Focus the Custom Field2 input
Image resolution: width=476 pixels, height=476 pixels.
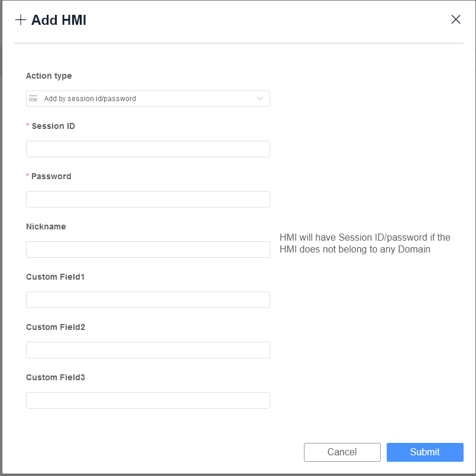tap(148, 350)
